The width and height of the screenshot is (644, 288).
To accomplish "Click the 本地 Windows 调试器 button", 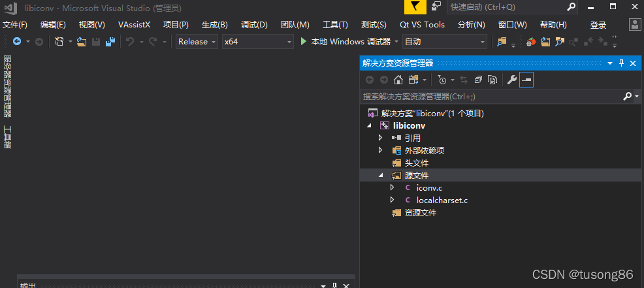I will [346, 42].
